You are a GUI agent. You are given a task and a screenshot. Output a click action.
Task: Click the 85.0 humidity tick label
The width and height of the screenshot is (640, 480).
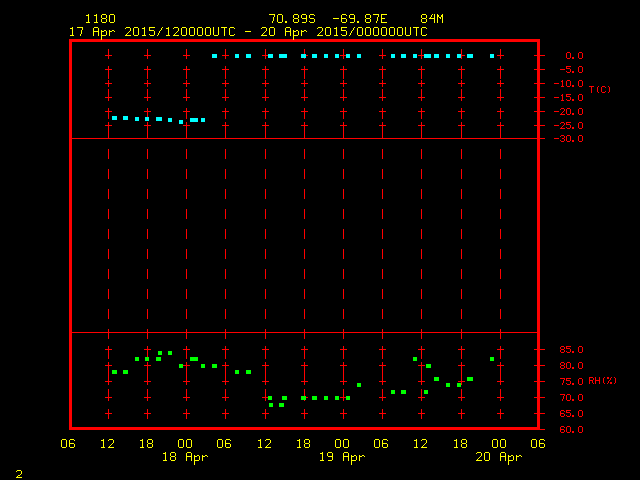click(x=571, y=350)
